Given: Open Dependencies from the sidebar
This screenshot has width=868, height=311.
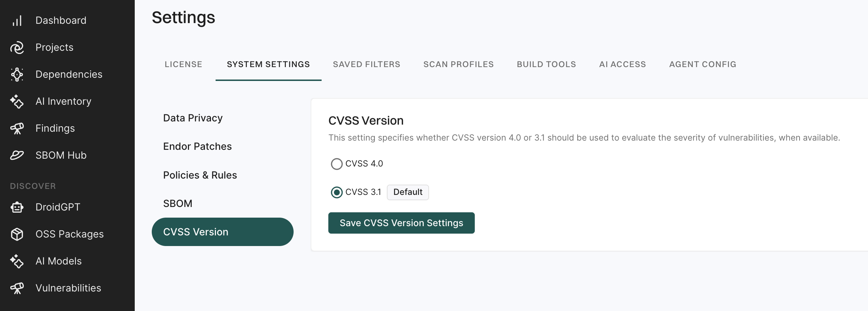Looking at the screenshot, I should 69,75.
